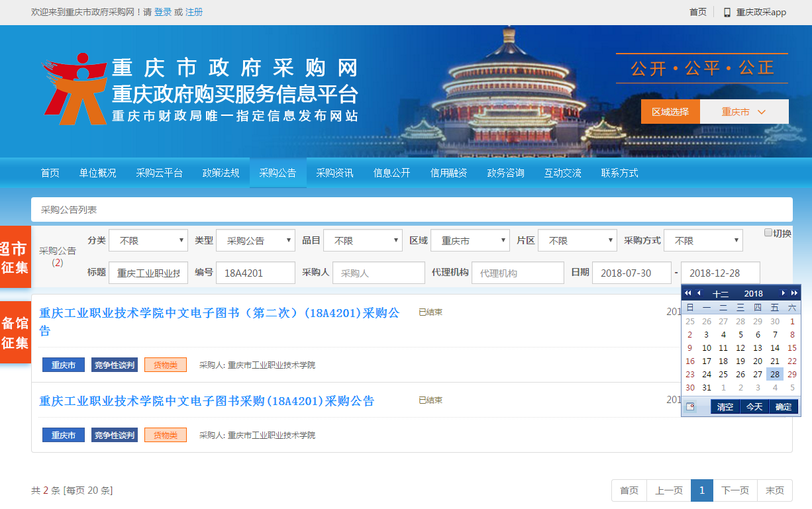Click the phone icon beside 重庆政采app
Screen dimensions: 812x509
coord(727,12)
